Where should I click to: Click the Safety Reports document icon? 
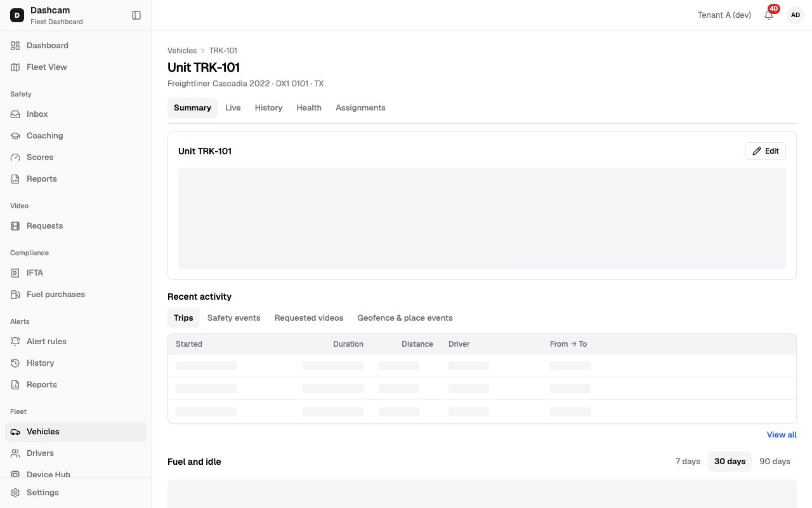(15, 179)
